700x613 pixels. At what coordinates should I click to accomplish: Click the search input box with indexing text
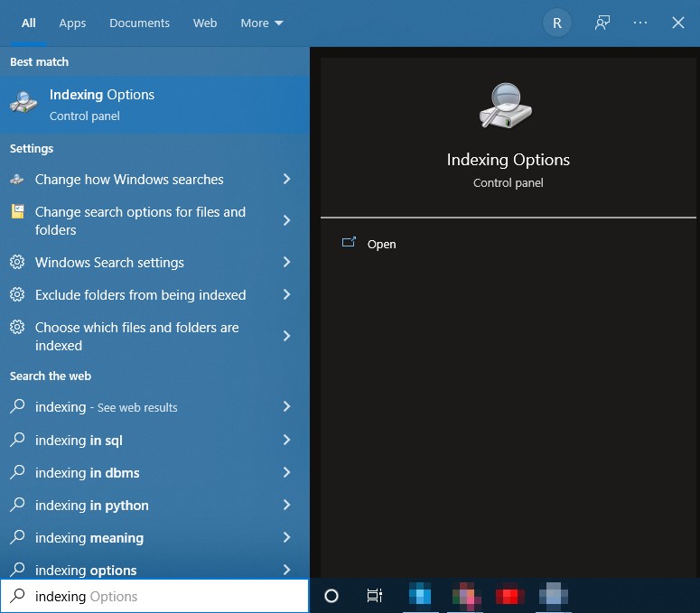163,597
